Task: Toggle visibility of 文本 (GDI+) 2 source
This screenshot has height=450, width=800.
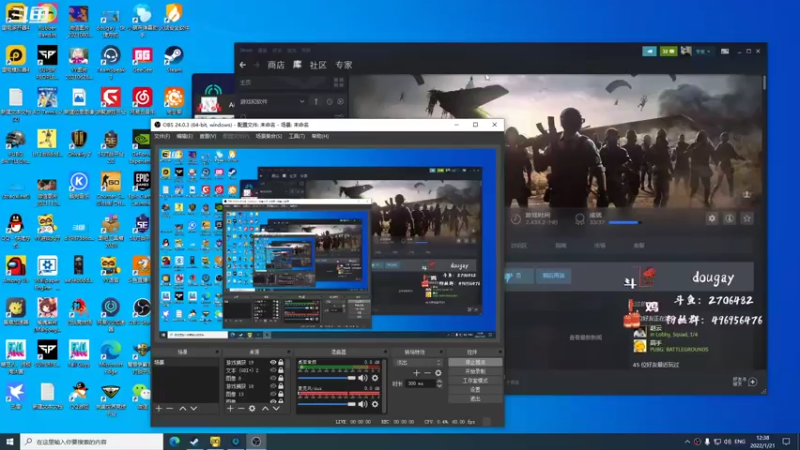Action: pos(273,370)
